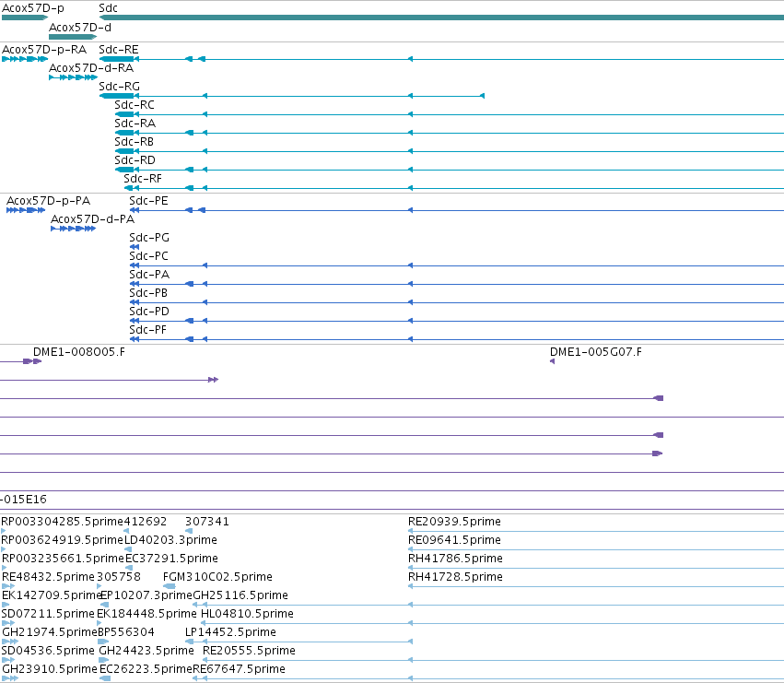Click the partially visible -015E16 label
The image size is (784, 683).
tap(24, 500)
